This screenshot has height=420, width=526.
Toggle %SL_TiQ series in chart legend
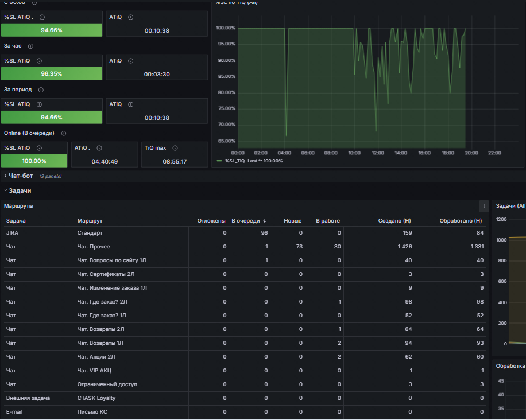point(235,161)
